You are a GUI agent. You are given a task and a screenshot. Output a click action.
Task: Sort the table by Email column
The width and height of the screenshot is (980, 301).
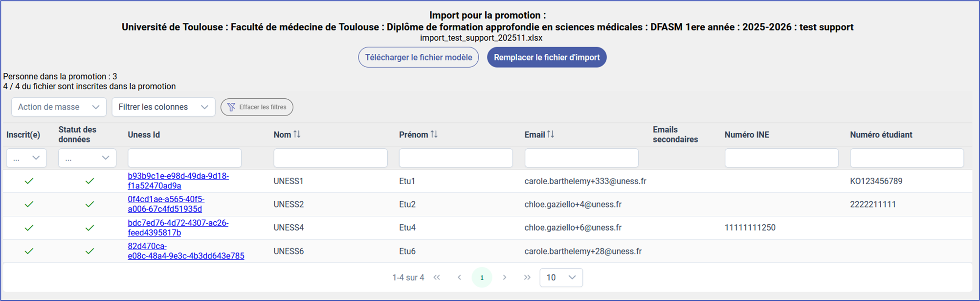pyautogui.click(x=551, y=135)
